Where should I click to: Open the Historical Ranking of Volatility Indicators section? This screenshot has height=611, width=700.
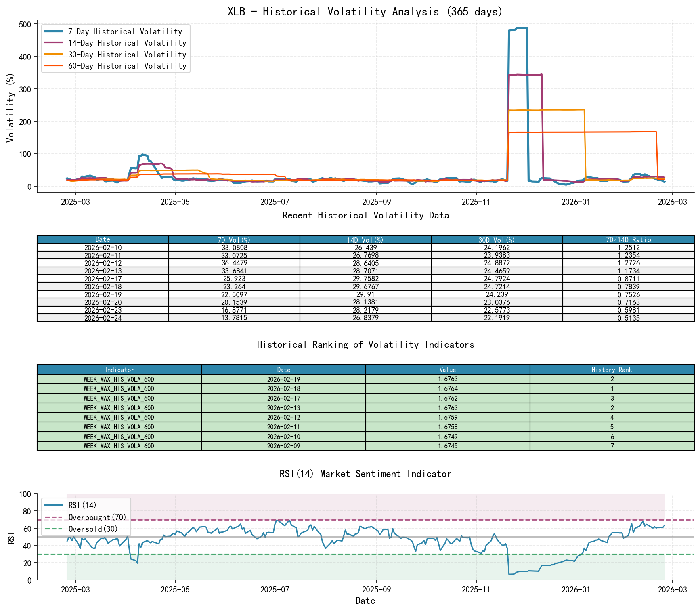(365, 344)
